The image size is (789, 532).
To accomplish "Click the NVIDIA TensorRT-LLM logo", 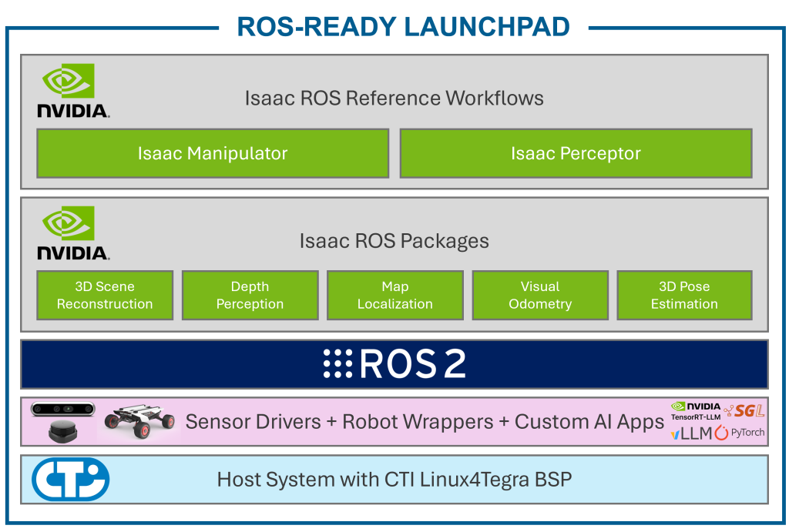I will click(696, 411).
